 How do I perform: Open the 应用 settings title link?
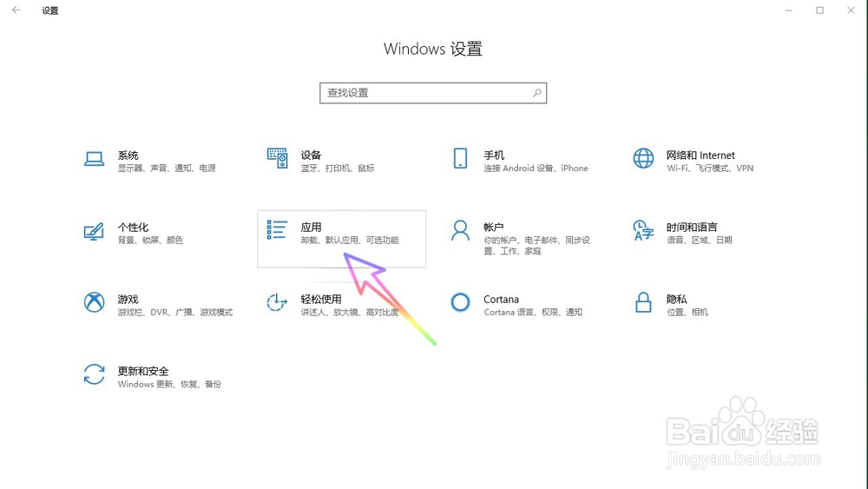[x=311, y=227]
